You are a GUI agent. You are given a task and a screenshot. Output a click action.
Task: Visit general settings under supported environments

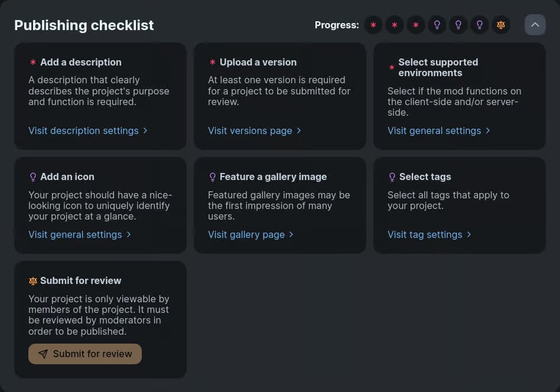(x=434, y=130)
